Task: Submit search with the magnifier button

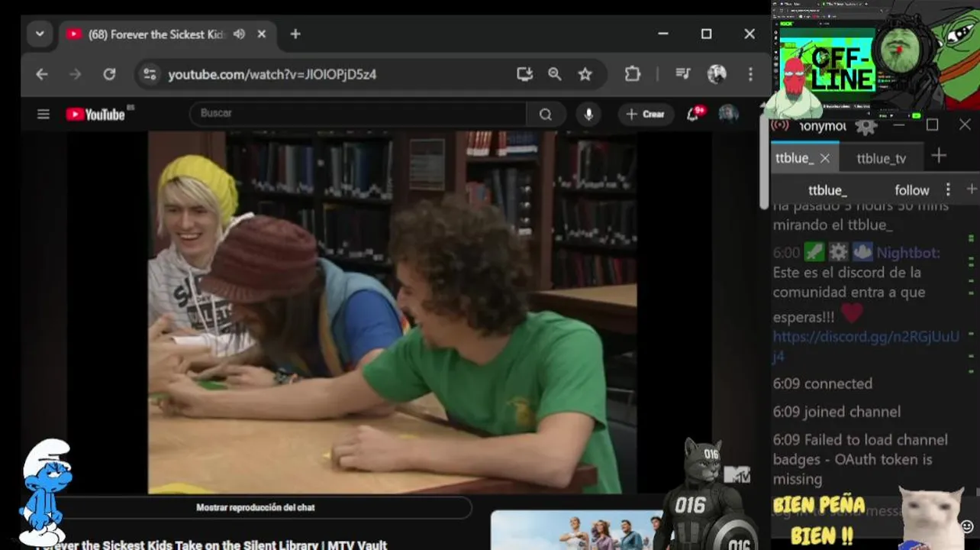Action: (x=546, y=114)
